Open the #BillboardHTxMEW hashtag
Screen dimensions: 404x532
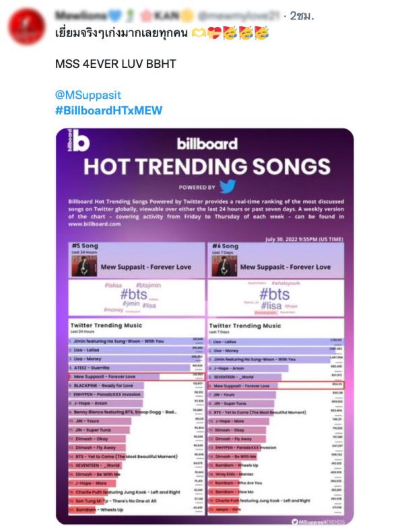point(108,110)
